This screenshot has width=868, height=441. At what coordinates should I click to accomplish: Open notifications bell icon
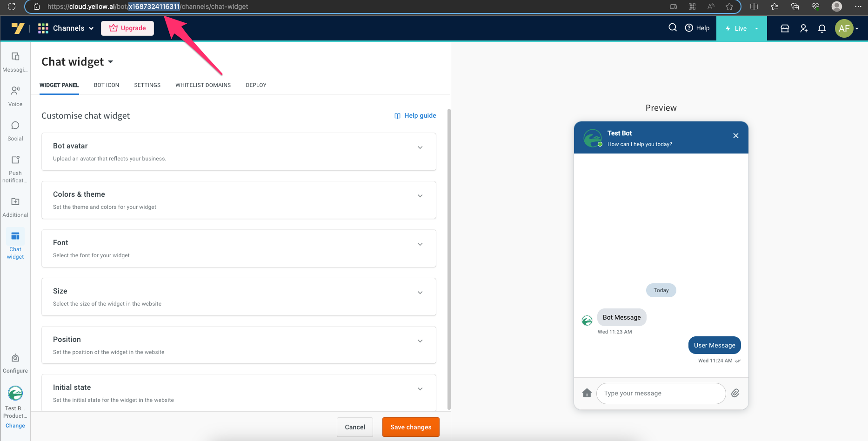point(822,28)
